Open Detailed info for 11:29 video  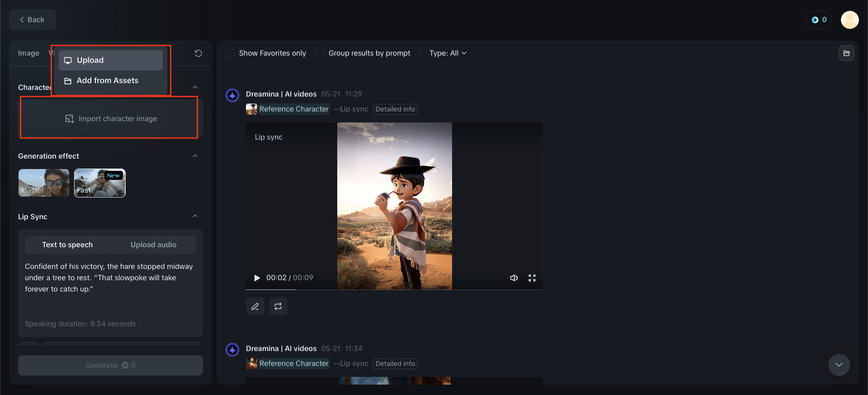click(395, 109)
